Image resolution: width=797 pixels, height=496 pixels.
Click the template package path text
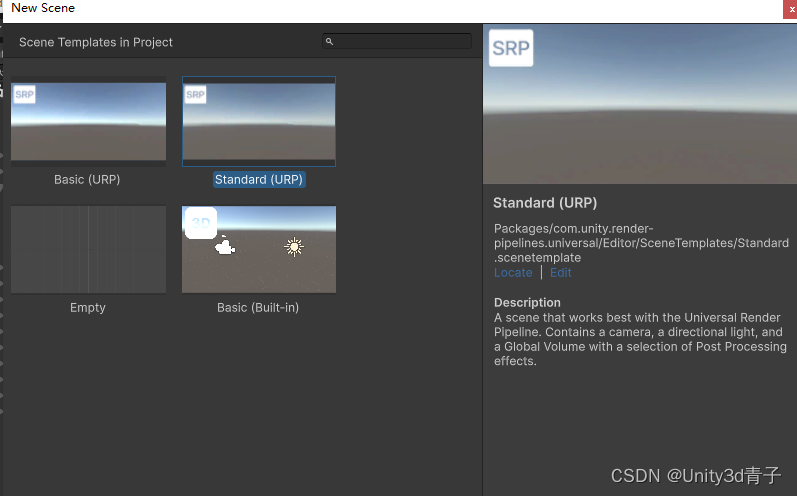(641, 243)
